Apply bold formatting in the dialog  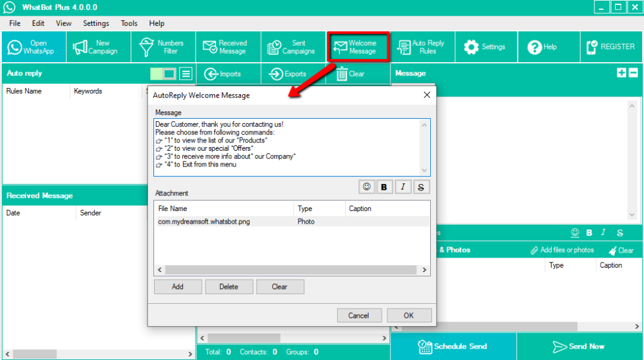[x=384, y=187]
